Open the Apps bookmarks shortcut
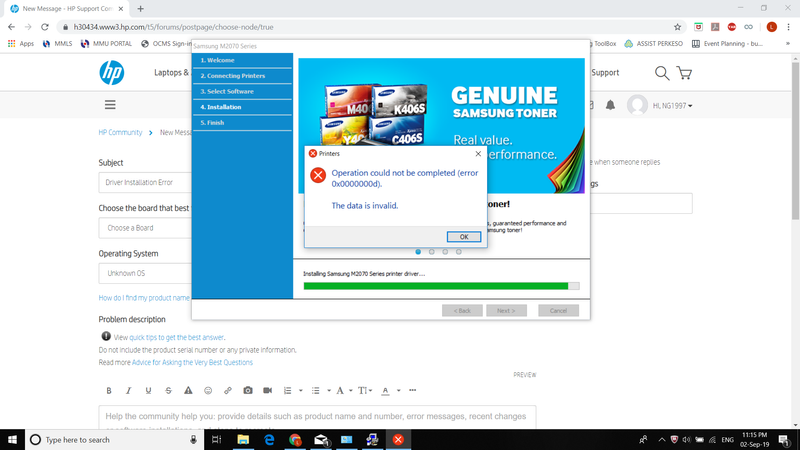The image size is (800, 450). pyautogui.click(x=21, y=44)
